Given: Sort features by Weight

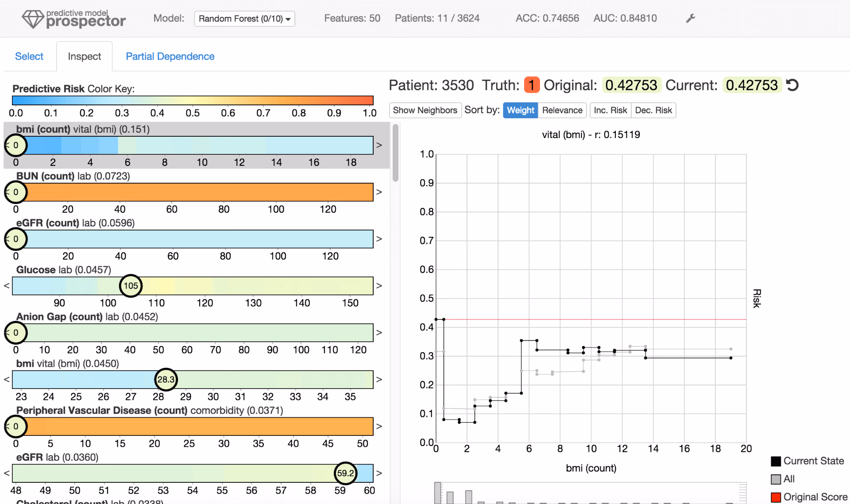Looking at the screenshot, I should [521, 110].
